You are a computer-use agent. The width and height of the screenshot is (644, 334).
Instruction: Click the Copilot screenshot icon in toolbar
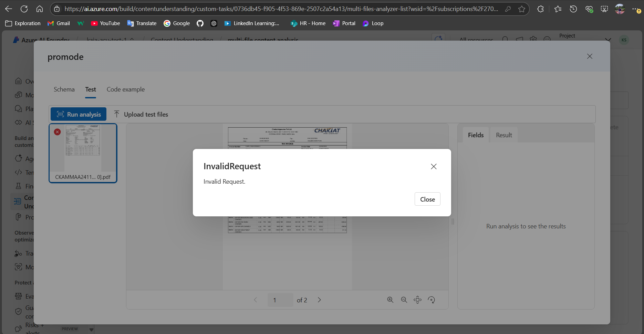pyautogui.click(x=604, y=9)
